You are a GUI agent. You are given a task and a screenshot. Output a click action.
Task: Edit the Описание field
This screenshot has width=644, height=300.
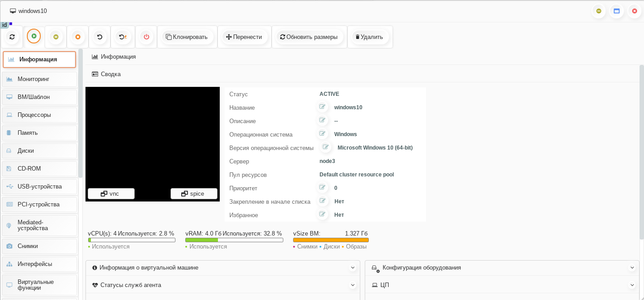tap(322, 120)
